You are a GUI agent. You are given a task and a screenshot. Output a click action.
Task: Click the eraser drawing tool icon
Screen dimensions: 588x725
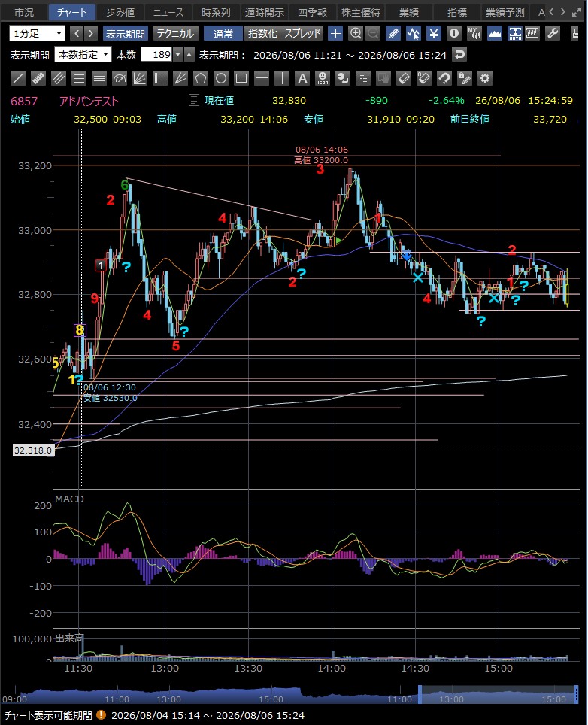point(404,78)
